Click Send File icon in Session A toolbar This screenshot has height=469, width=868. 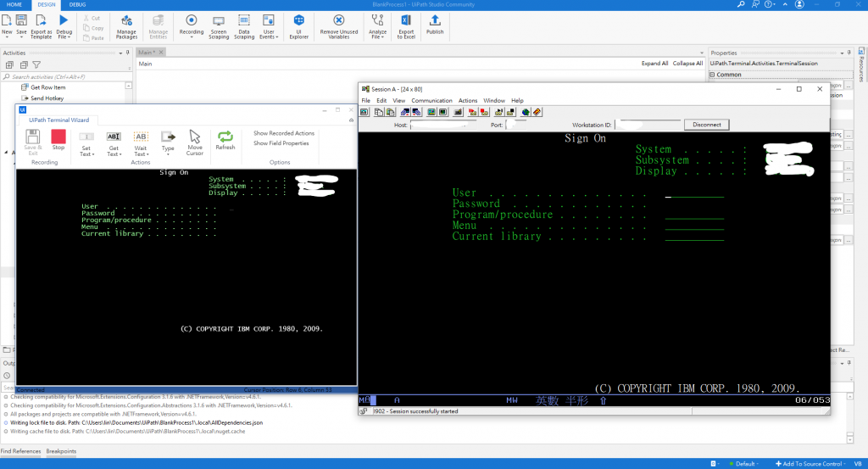(404, 112)
